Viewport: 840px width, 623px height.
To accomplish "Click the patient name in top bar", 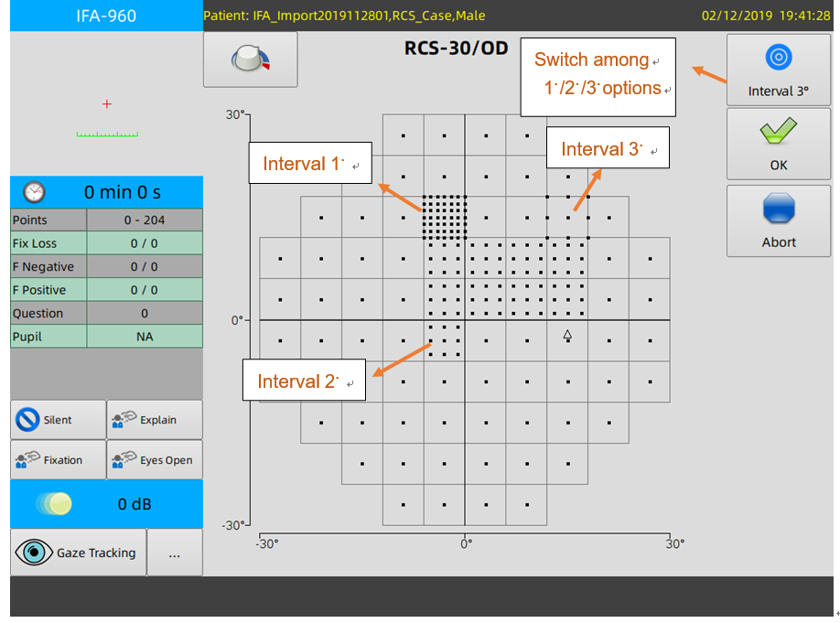I will coord(344,16).
